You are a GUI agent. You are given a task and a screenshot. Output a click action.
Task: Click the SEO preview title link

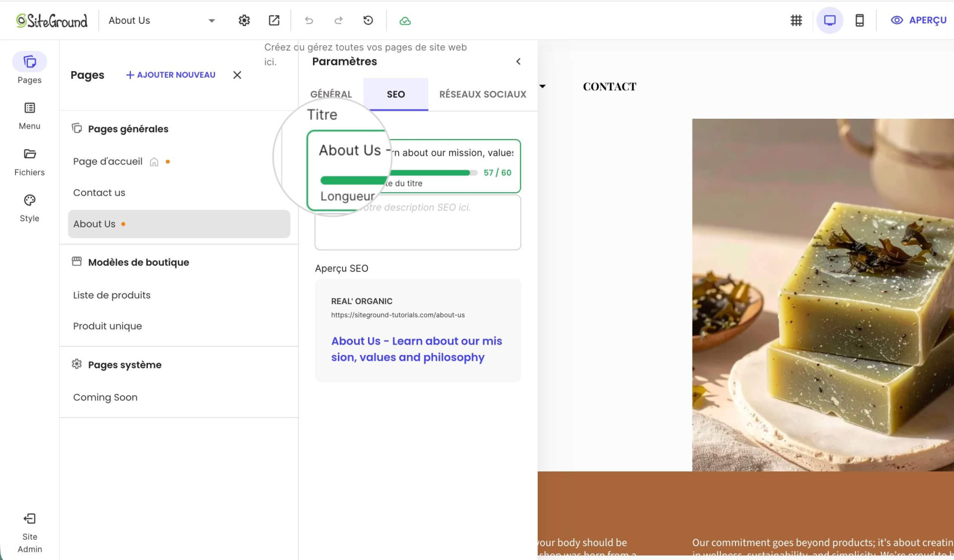(417, 349)
